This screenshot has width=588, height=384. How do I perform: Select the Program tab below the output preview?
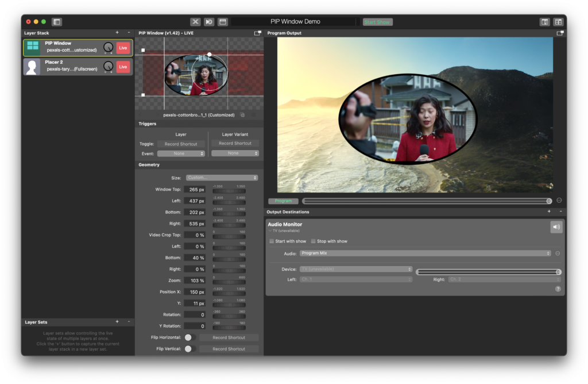tap(283, 201)
